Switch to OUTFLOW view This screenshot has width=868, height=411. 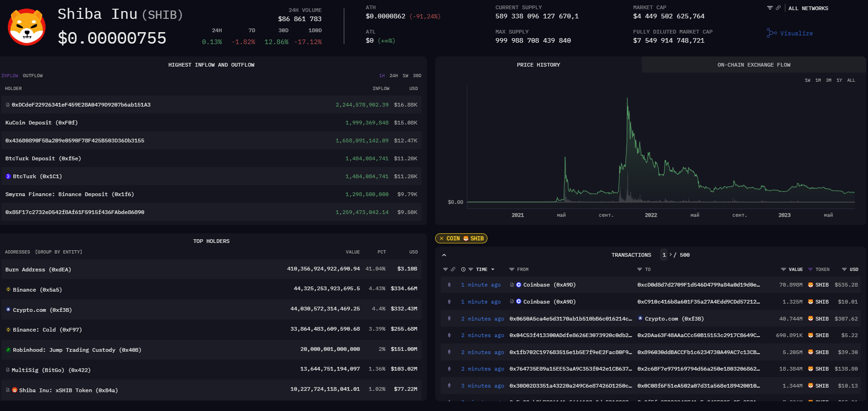[33, 76]
